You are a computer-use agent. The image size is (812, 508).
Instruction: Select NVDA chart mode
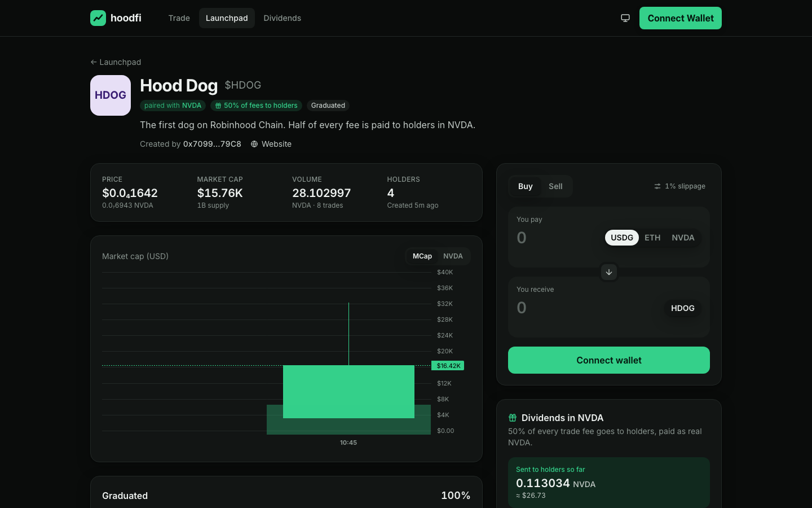pos(453,256)
